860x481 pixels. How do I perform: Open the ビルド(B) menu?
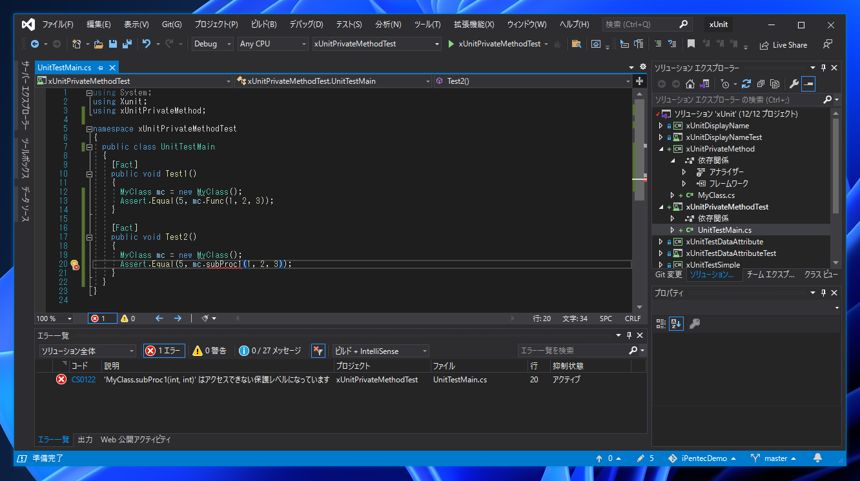(x=264, y=25)
